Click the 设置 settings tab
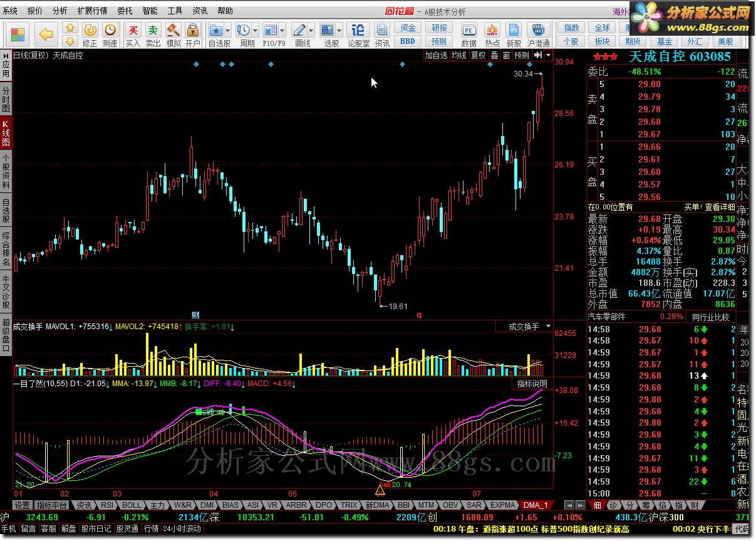 coord(23,505)
